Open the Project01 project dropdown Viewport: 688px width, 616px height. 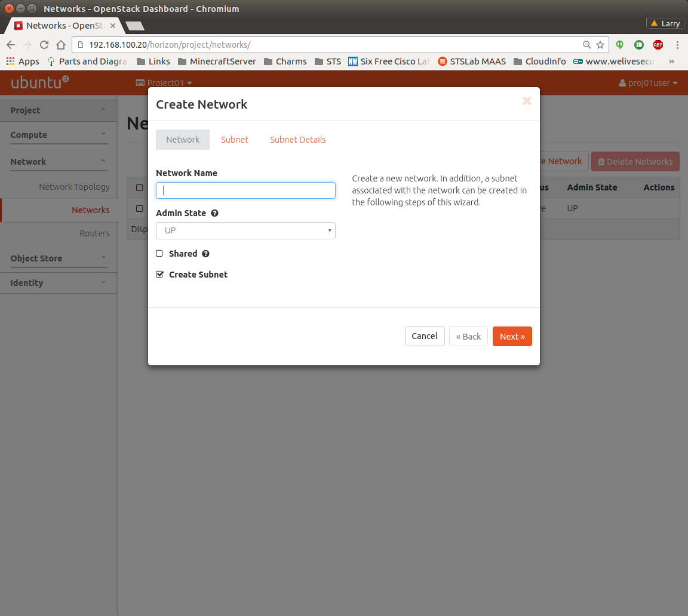[x=164, y=83]
